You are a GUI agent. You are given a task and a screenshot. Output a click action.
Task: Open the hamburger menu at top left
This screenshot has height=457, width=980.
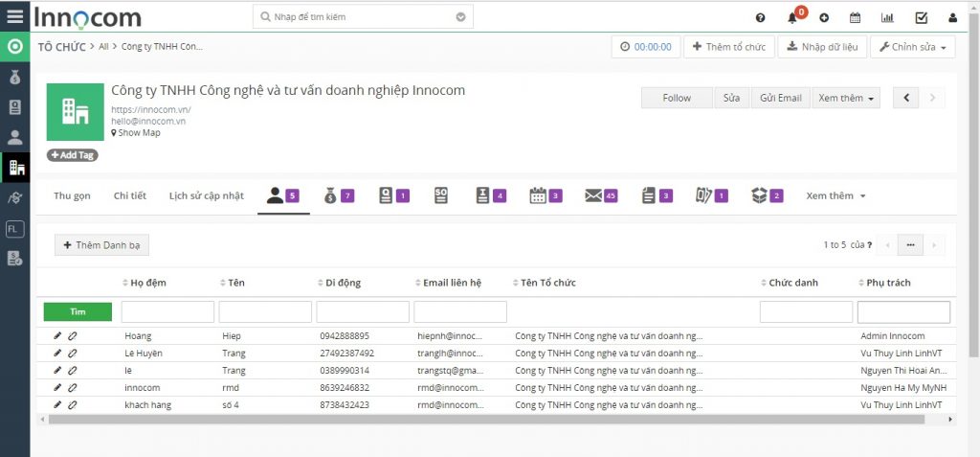coord(15,16)
